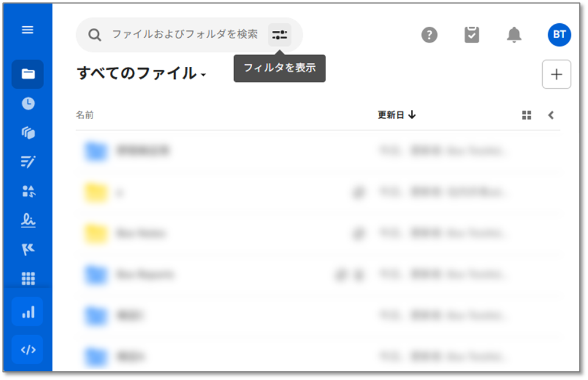Open the Relay workflow icon in sidebar
The height and width of the screenshot is (380, 588).
(28, 249)
